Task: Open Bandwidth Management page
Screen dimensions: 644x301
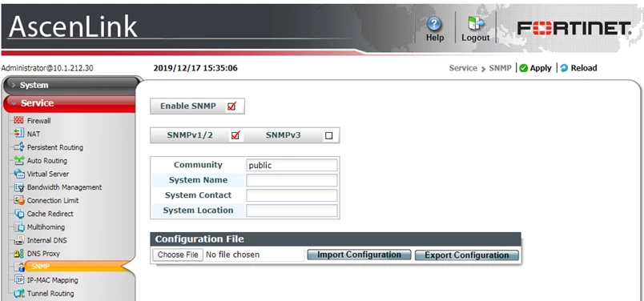Action: point(65,187)
